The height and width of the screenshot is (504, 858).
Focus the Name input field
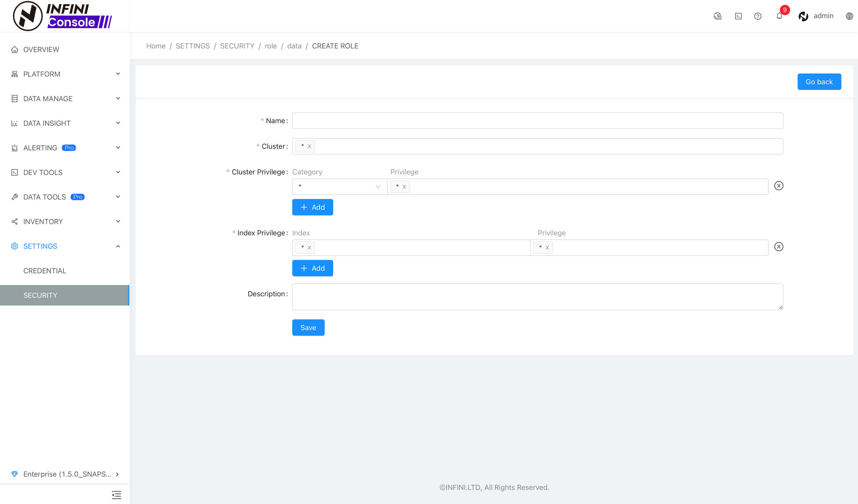point(537,121)
